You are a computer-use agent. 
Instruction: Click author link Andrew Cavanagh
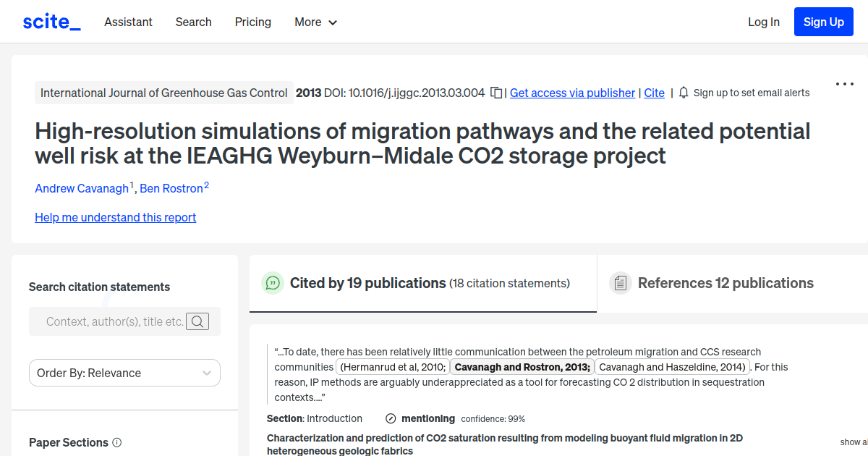82,188
